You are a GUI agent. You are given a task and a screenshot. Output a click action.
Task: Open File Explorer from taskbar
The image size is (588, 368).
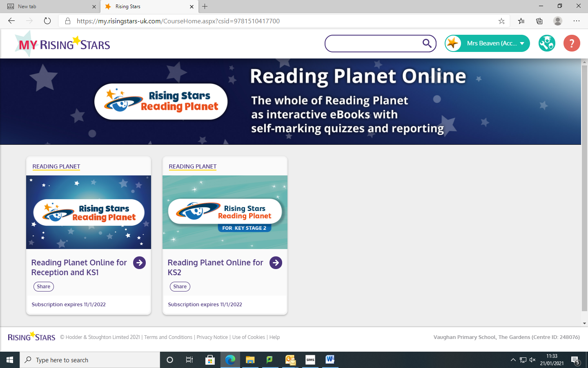pyautogui.click(x=250, y=360)
